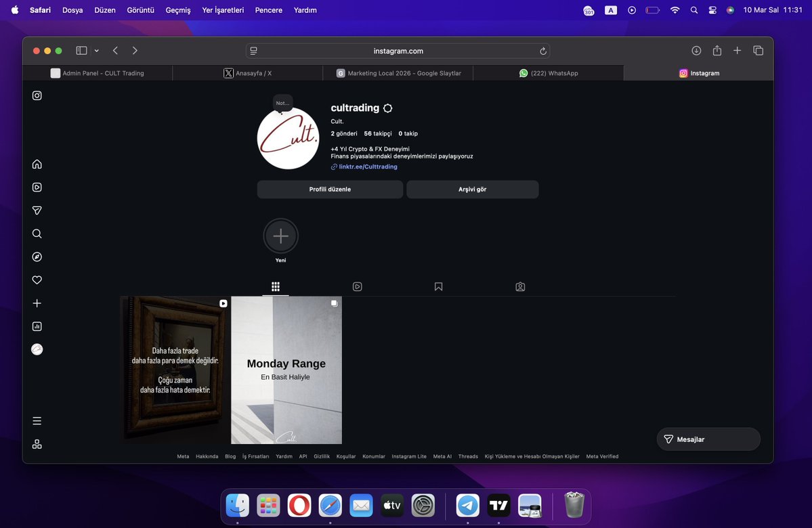This screenshot has width=812, height=528.
Task: Open Reels from the sidebar
Action: coord(37,188)
